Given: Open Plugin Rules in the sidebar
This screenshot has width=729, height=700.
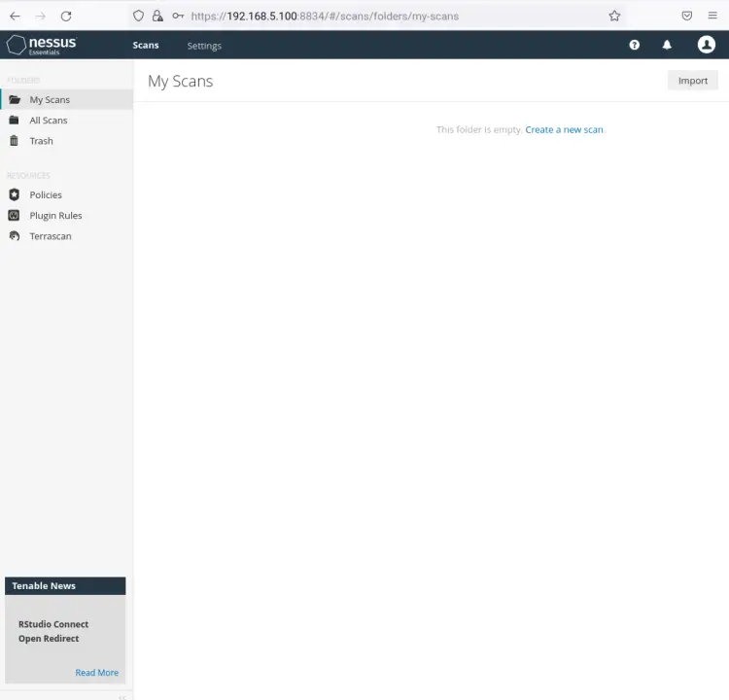Looking at the screenshot, I should pyautogui.click(x=55, y=216).
